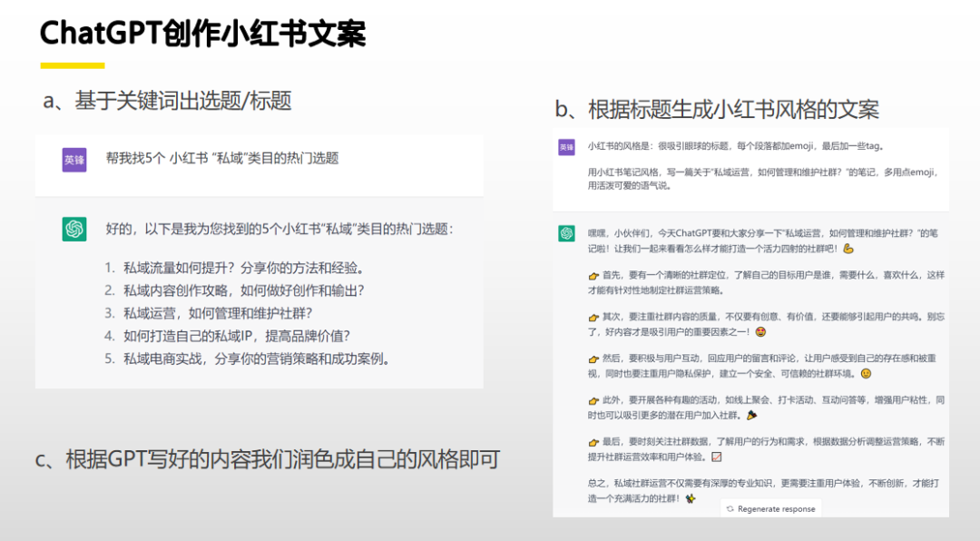This screenshot has height=541, width=980.
Task: Click the paragraph starting '此外，要开展各种有趣的活动'
Action: click(766, 408)
